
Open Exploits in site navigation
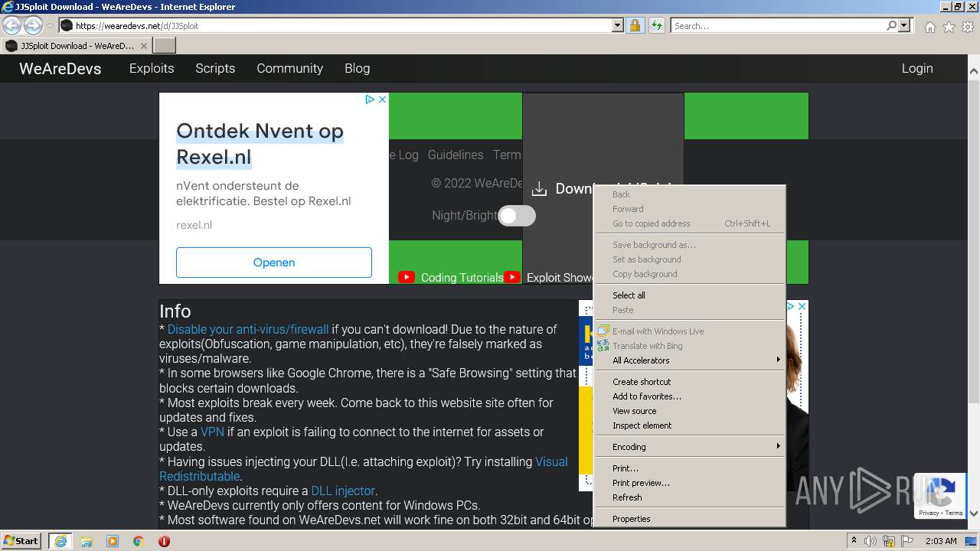click(x=152, y=68)
